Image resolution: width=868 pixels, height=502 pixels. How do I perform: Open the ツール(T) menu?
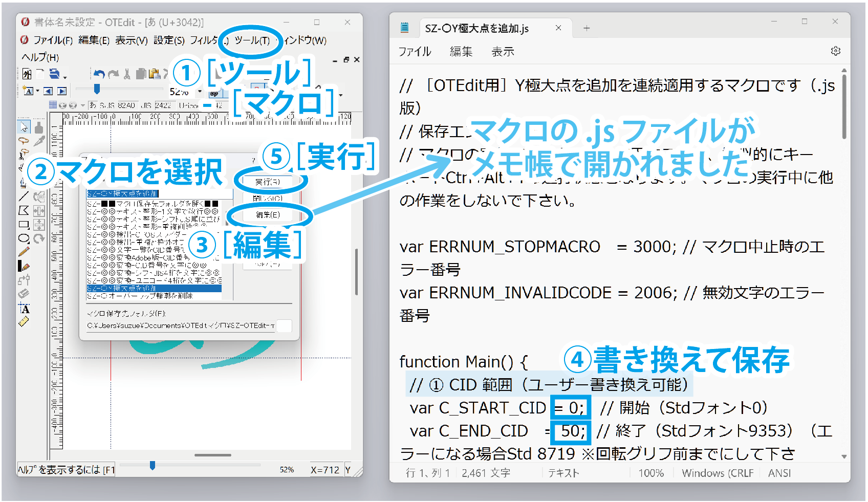coord(252,40)
